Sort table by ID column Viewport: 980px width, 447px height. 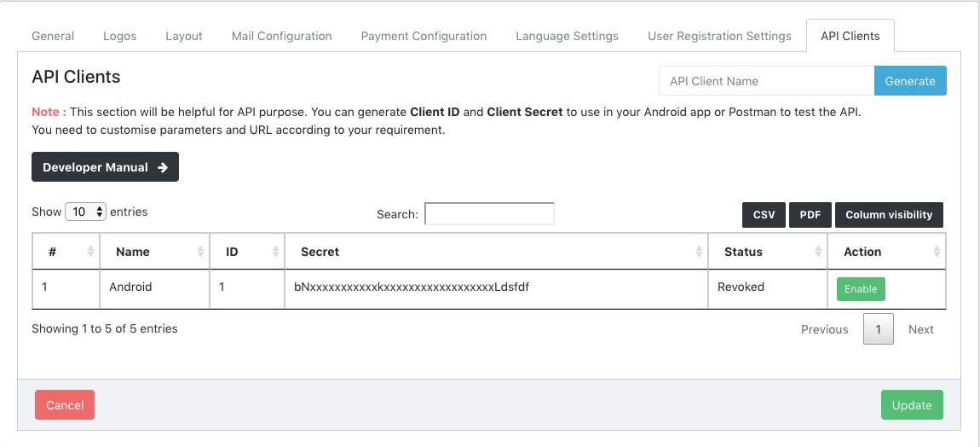tap(246, 252)
